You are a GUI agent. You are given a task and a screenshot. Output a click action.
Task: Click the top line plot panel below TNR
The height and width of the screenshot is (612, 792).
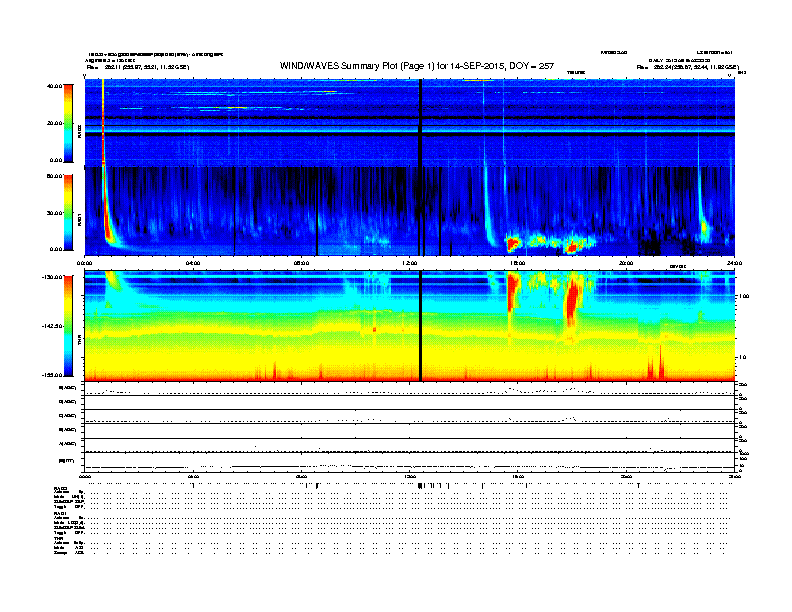pos(410,388)
